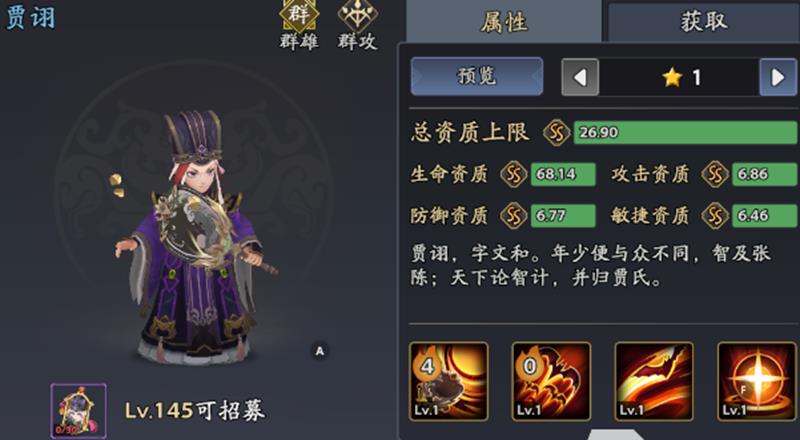
Task: Switch to the 属性 tab
Action: tap(504, 21)
